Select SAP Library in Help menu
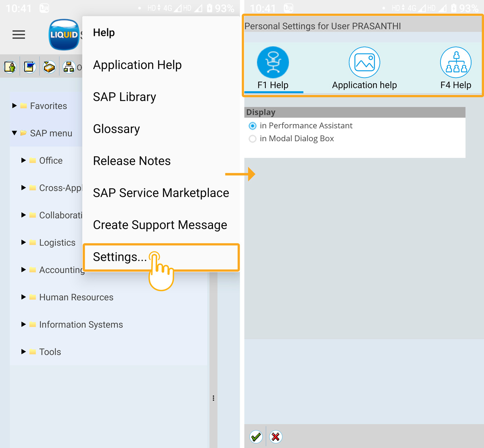The width and height of the screenshot is (484, 448). click(x=124, y=97)
